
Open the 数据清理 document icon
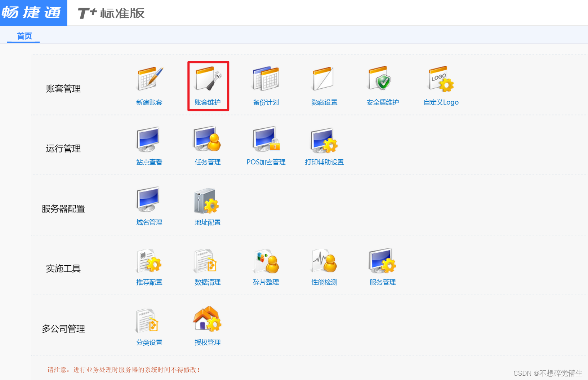(206, 261)
